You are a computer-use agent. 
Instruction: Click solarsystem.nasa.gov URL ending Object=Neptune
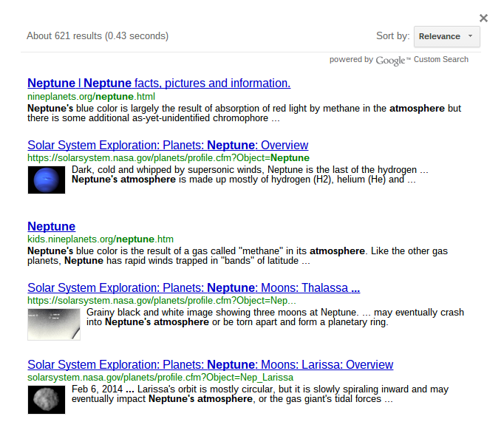[x=168, y=158]
